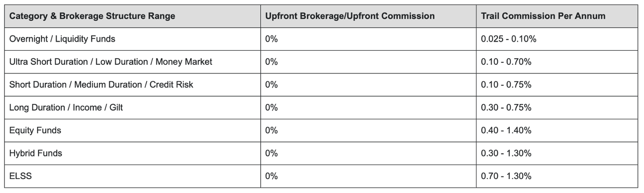Select the 0.40 - 1.40% trail commission value
Screen dimensions: 644x193
(506, 131)
